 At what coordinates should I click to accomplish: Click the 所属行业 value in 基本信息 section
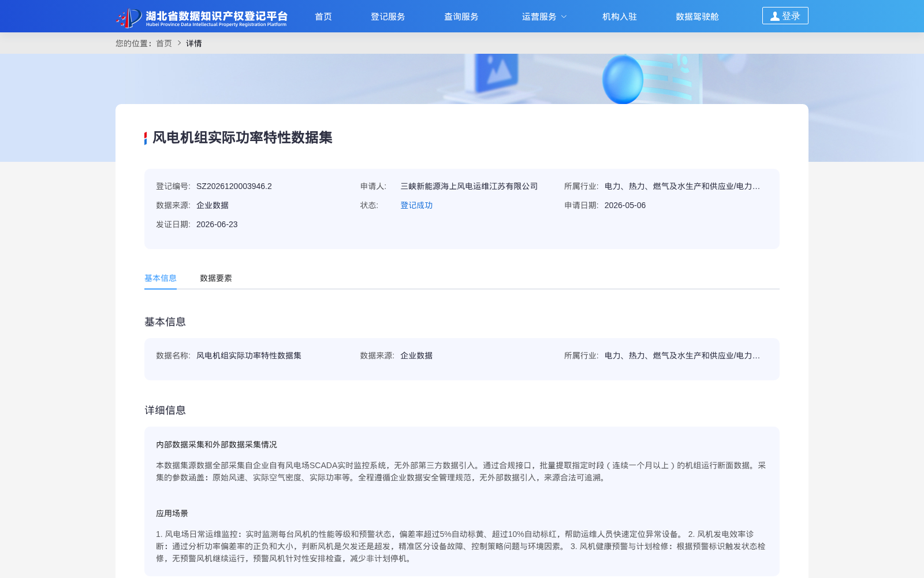[x=682, y=355]
